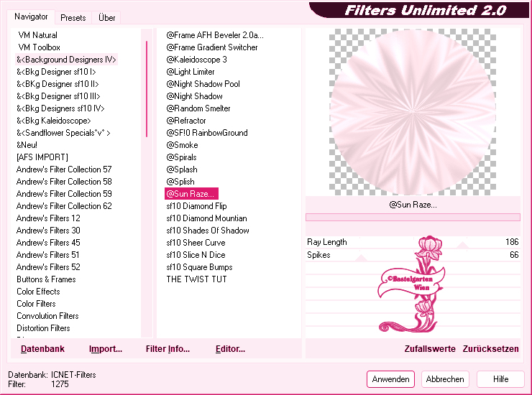The width and height of the screenshot is (532, 395).
Task: Select &<Bkg Designers sf10 IV> category
Action: (60, 108)
